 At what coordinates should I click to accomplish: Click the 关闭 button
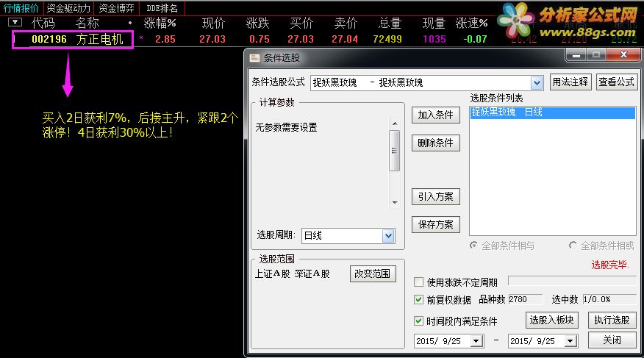click(612, 340)
